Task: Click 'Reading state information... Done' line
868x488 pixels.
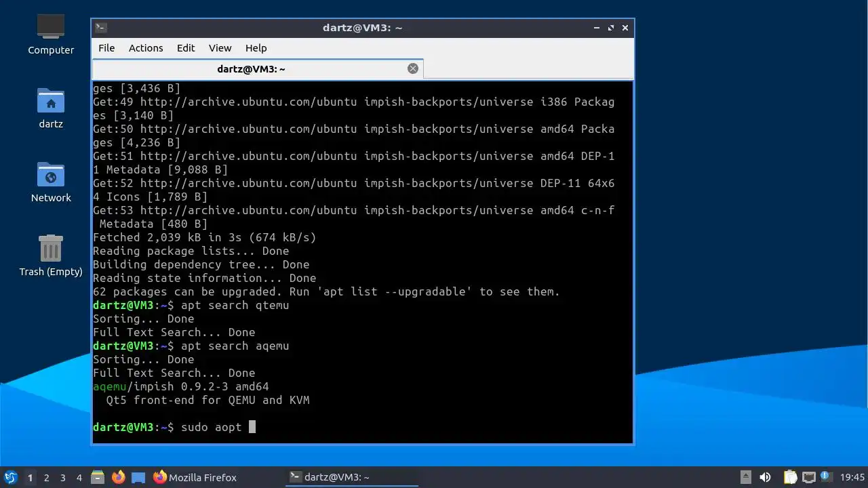Action: pyautogui.click(x=205, y=278)
